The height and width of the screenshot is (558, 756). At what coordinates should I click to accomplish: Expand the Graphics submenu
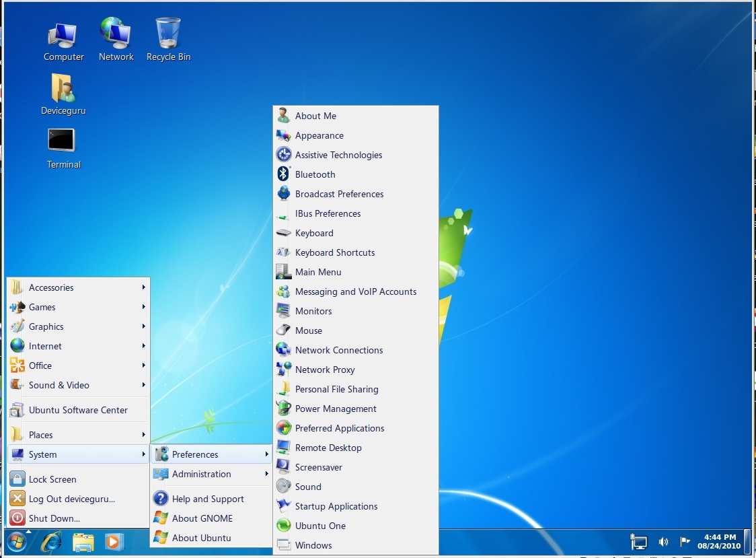[79, 326]
